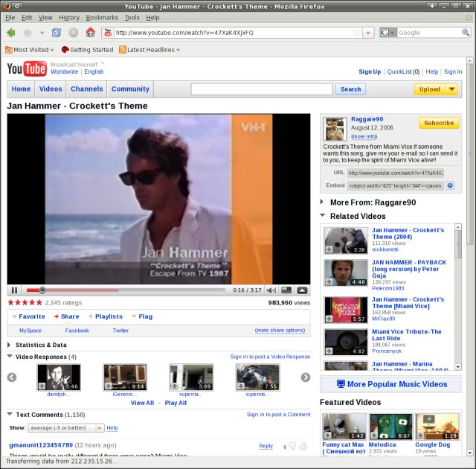The width and height of the screenshot is (476, 469).
Task: Toggle the video player widescreen size button
Action: tap(286, 290)
